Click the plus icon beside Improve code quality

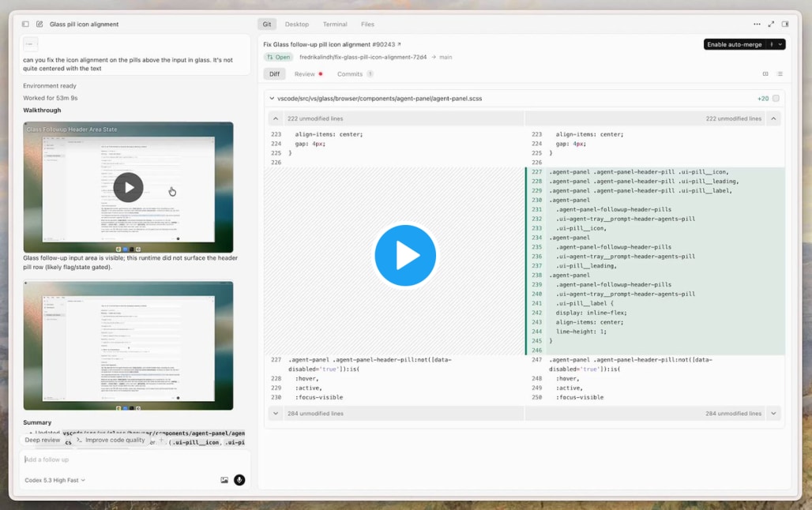tap(161, 440)
